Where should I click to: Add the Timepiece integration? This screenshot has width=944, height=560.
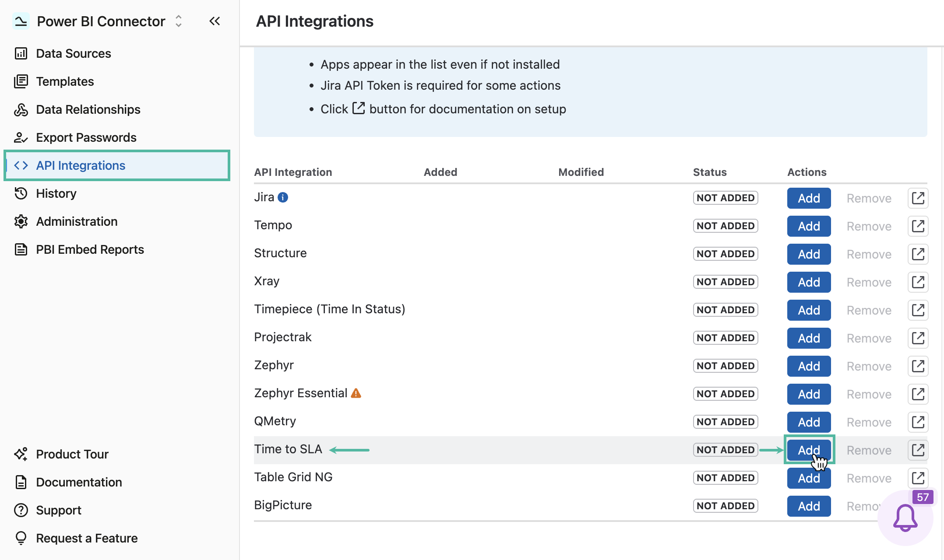[809, 310]
